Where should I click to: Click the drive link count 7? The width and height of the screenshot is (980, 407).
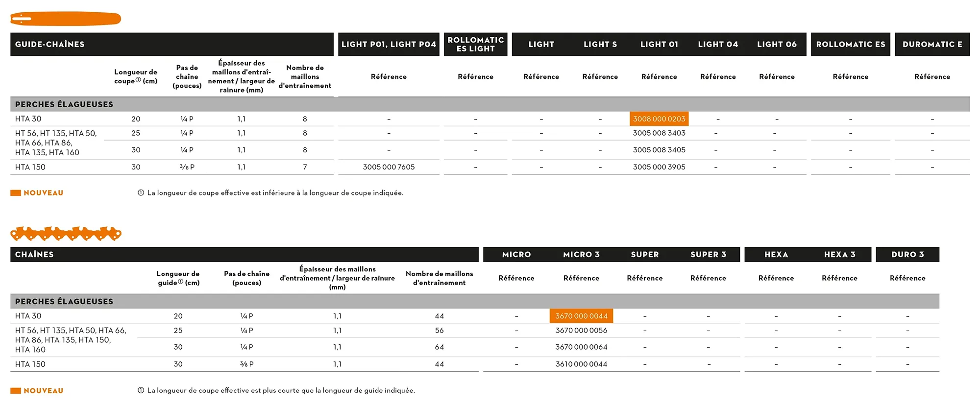pos(305,167)
